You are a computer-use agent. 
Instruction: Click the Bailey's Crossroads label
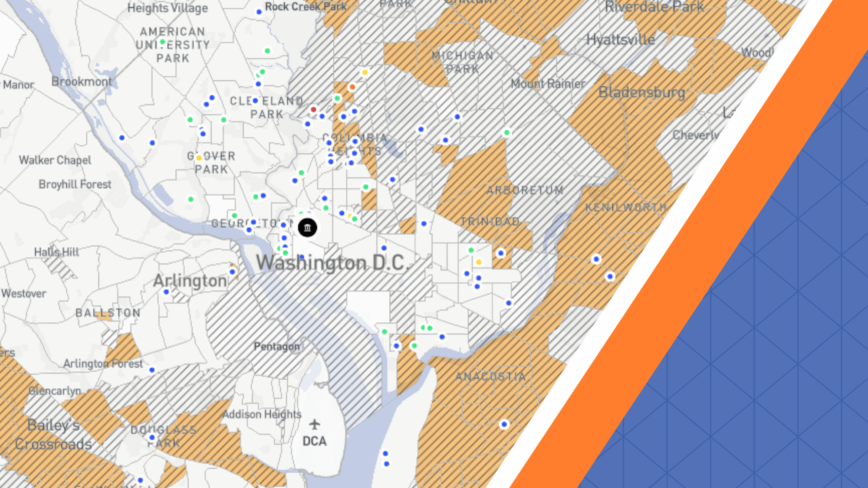53,435
